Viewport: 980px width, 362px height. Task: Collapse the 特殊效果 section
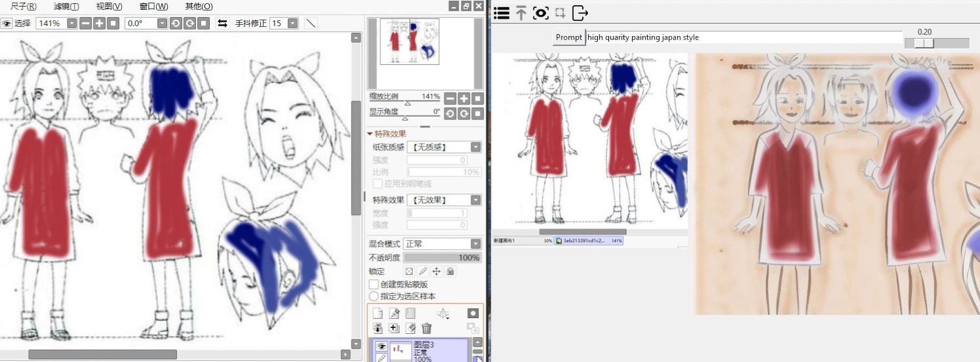pyautogui.click(x=370, y=134)
